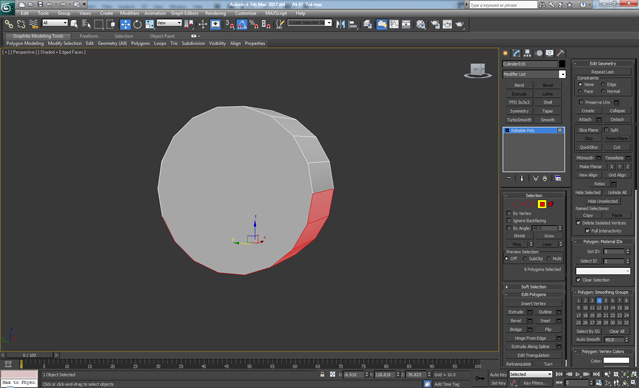
Task: Click the ViewCube in the viewport
Action: [x=477, y=70]
